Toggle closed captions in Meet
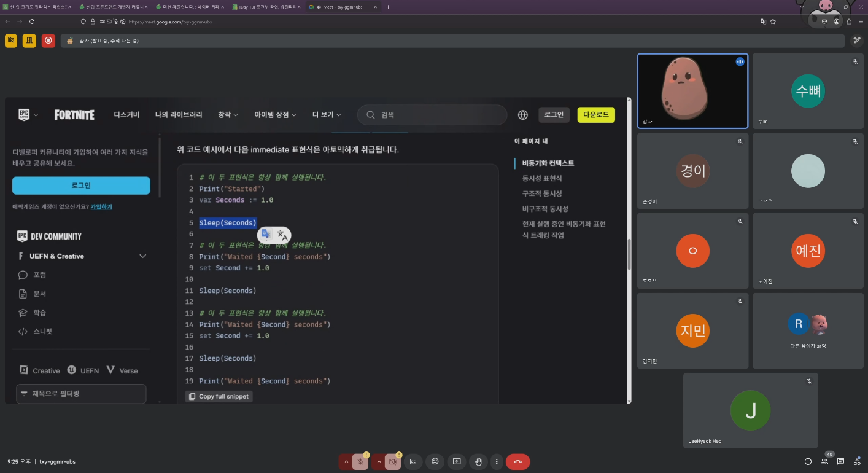The height and width of the screenshot is (473, 868). (413, 461)
